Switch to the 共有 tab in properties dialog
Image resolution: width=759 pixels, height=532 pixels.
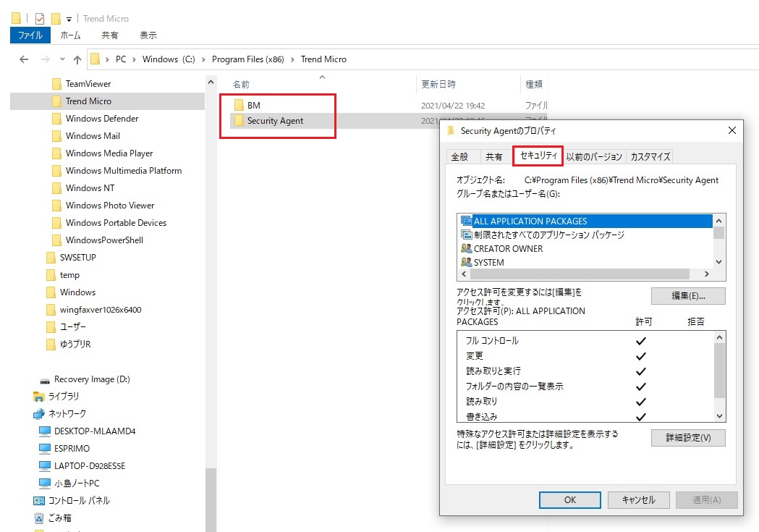(x=493, y=156)
